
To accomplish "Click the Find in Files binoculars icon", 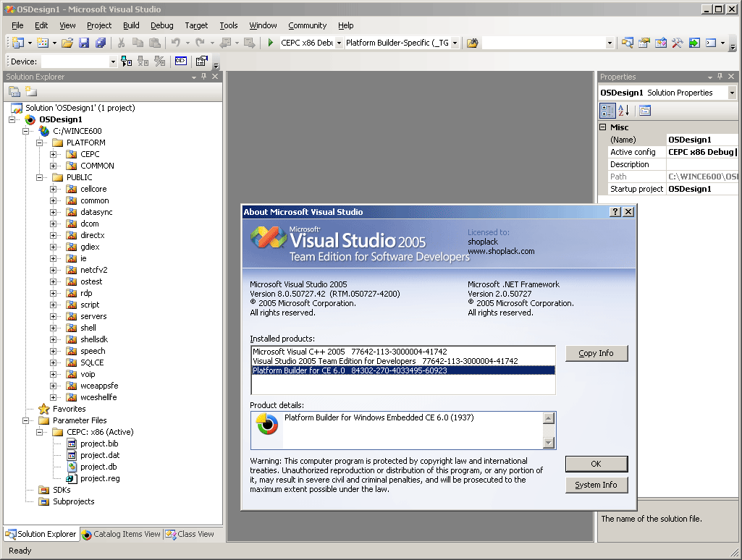I will click(x=472, y=43).
